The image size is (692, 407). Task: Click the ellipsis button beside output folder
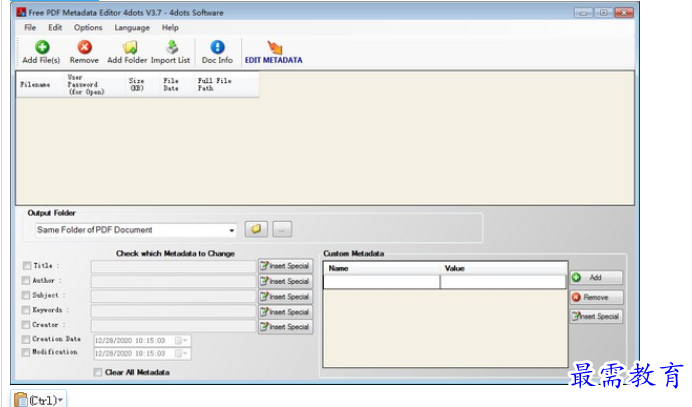pos(282,230)
